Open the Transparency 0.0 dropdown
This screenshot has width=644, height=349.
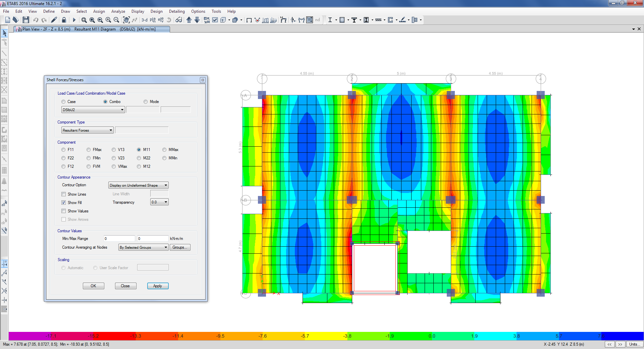(x=159, y=202)
